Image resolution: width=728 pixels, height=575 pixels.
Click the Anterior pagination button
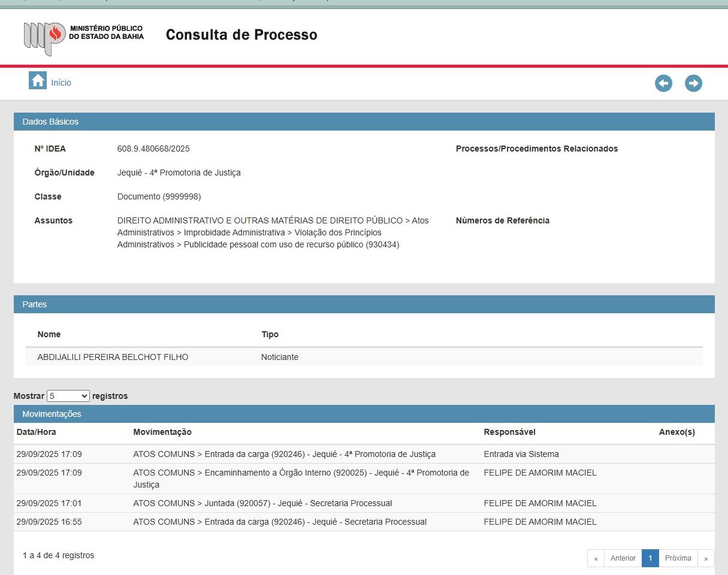pyautogui.click(x=623, y=558)
